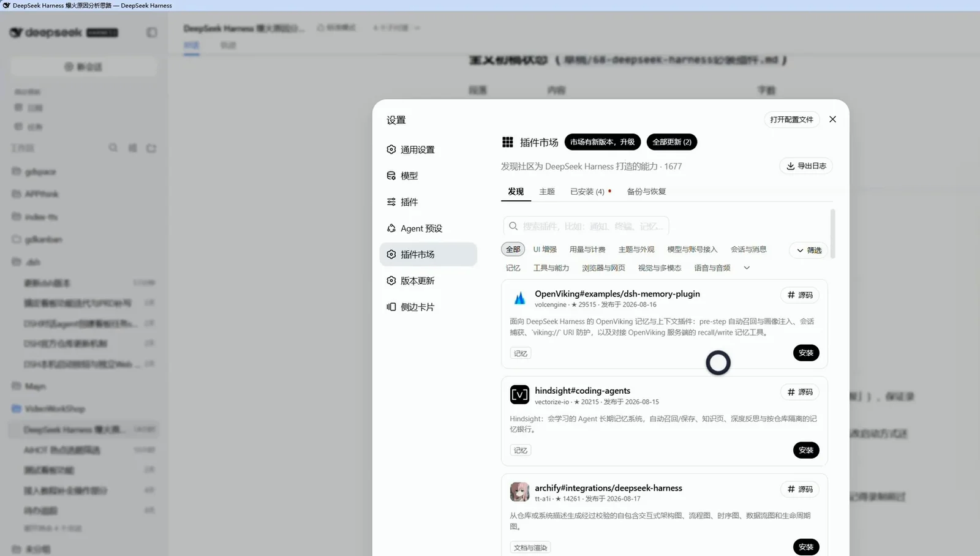Screen dimensions: 980x556
Task: Expand more categories with chevron after 语音与音频
Action: pos(747,268)
